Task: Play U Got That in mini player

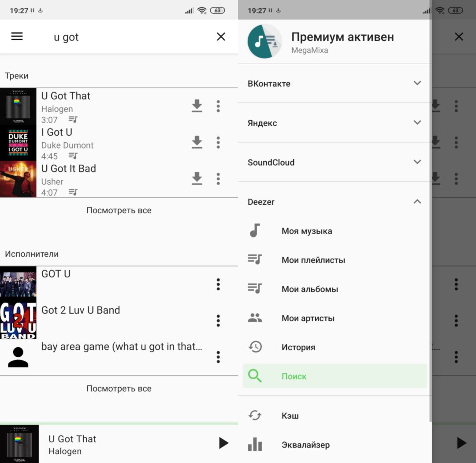Action: click(223, 443)
